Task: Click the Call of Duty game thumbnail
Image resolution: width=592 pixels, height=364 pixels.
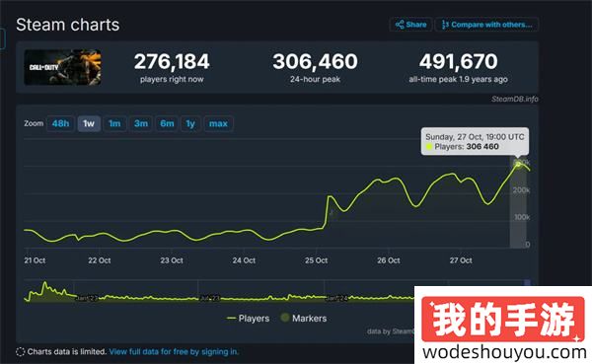Action: click(x=62, y=67)
